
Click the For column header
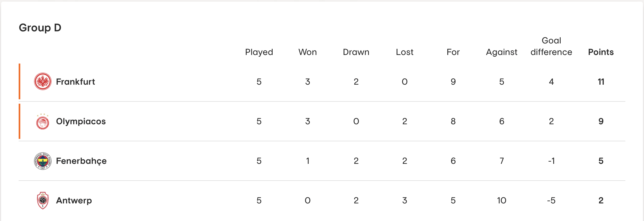[453, 52]
